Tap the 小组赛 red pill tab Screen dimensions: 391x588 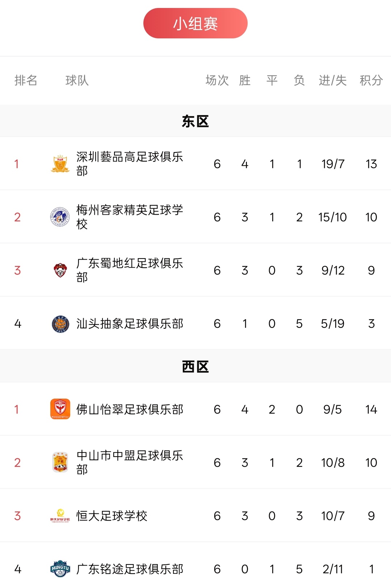coord(195,23)
